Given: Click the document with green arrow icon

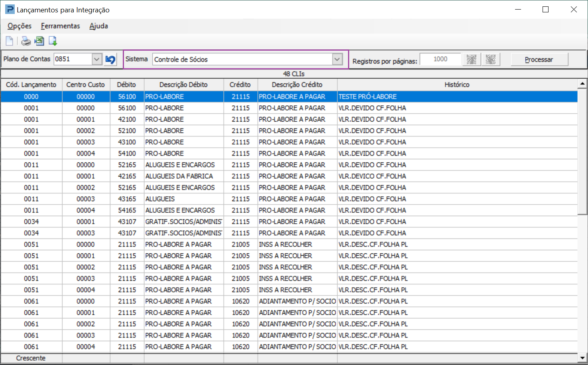Looking at the screenshot, I should click(53, 41).
